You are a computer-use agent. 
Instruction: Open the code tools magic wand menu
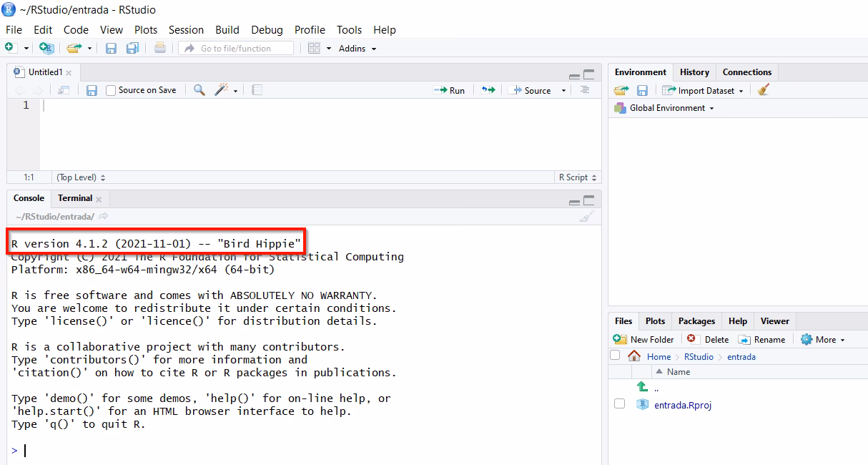coord(222,90)
